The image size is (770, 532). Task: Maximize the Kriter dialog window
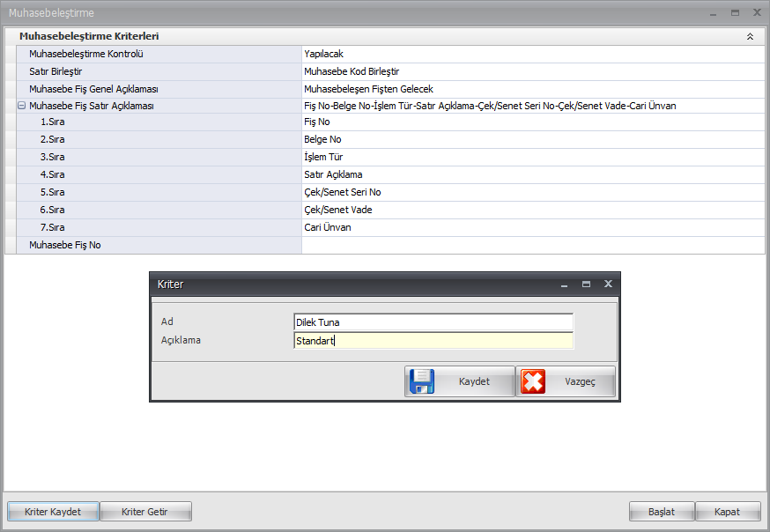pos(586,284)
